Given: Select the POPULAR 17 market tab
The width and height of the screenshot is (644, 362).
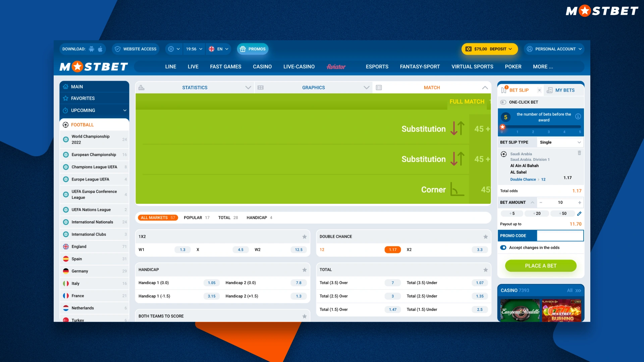Looking at the screenshot, I should click(x=196, y=218).
